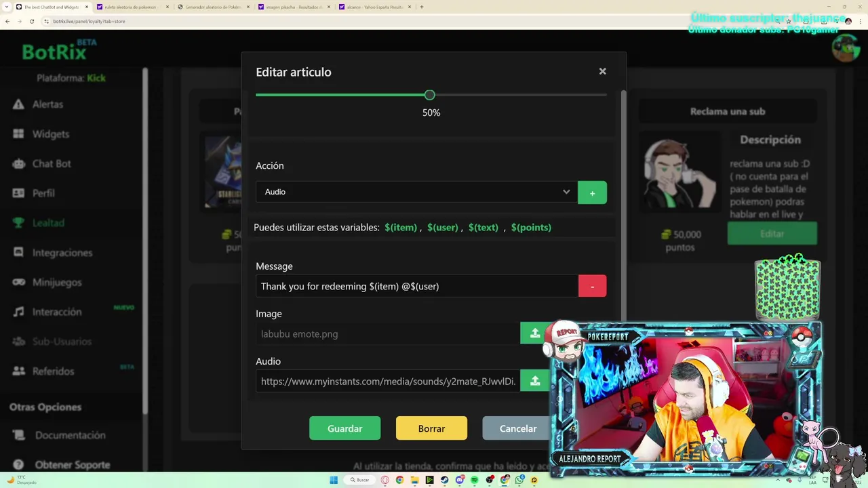Go to Chat Bot section

52,164
